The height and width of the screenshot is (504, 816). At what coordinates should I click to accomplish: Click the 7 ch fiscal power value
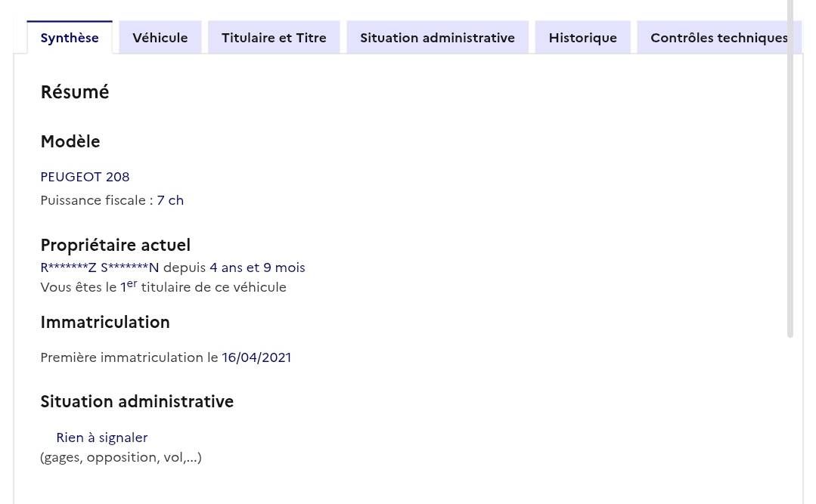pos(170,200)
